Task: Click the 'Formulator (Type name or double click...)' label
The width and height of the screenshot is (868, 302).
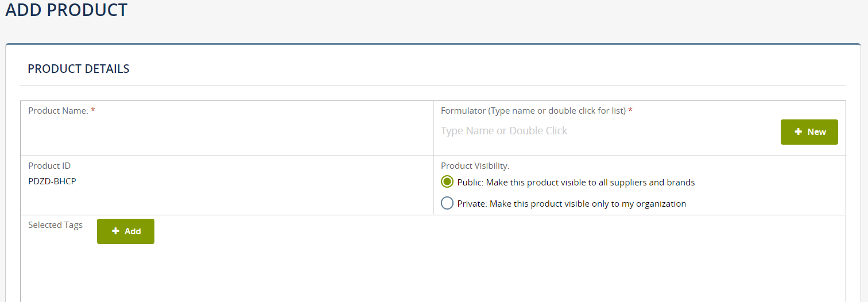Action: coord(533,111)
